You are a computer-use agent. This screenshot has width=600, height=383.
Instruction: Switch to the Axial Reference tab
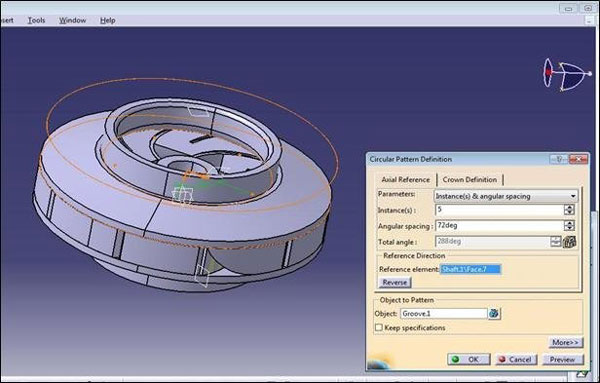coord(406,179)
